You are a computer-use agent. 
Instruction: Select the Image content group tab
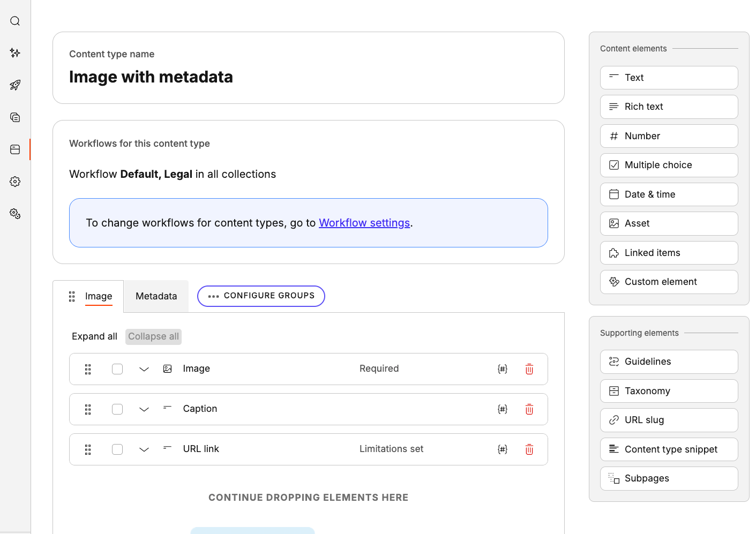point(99,296)
